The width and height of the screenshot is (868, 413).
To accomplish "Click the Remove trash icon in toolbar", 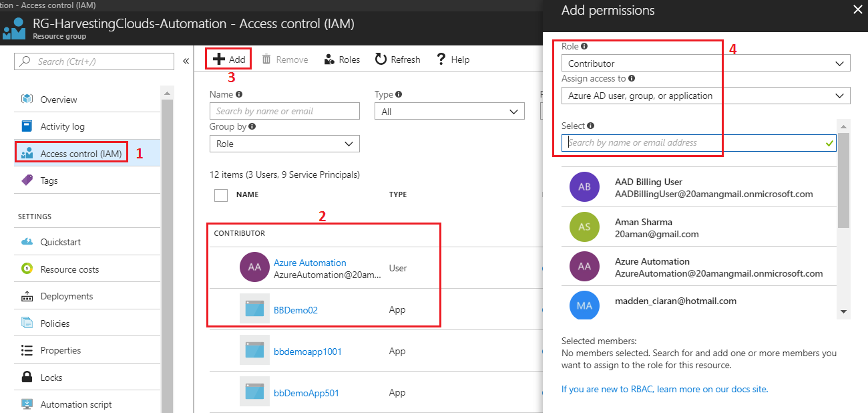I will (266, 59).
